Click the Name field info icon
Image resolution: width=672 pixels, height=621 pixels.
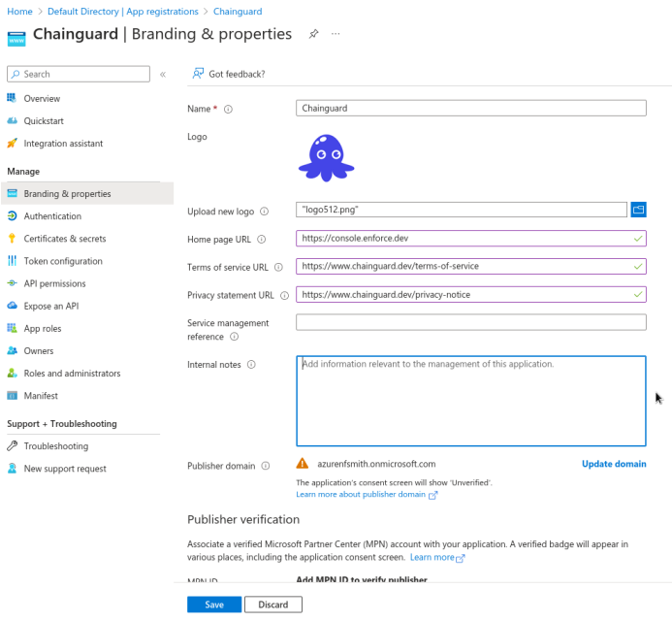pos(229,110)
